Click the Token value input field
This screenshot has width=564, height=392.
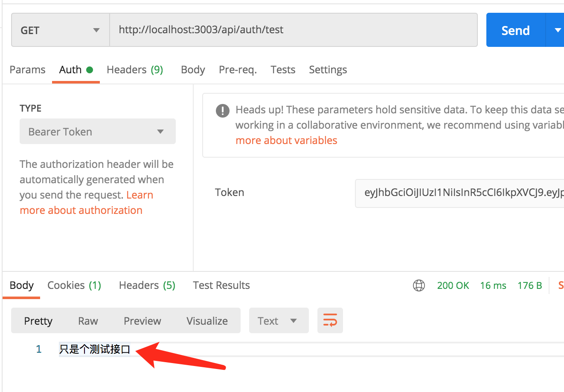pos(460,193)
